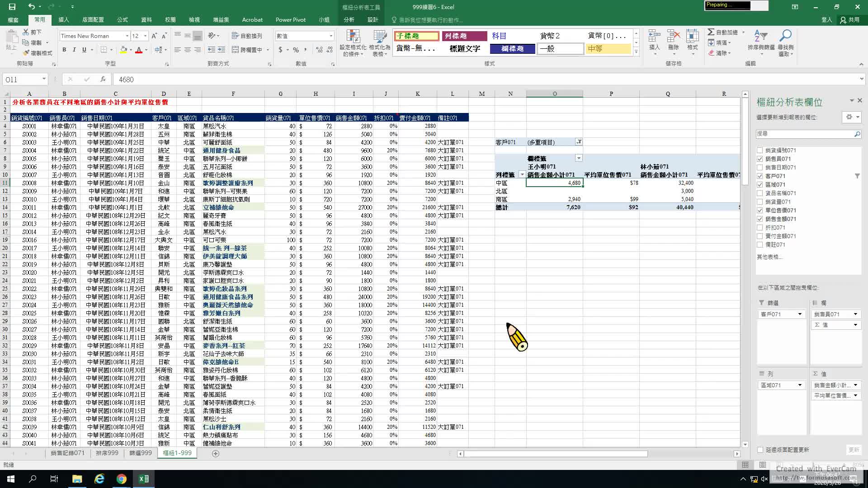Viewport: 868px width, 488px height.
Task: Increase font size icon
Action: pyautogui.click(x=154, y=36)
